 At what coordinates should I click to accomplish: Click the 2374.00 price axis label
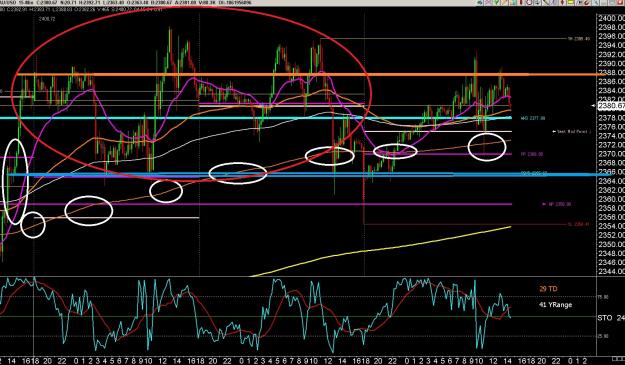(x=611, y=136)
